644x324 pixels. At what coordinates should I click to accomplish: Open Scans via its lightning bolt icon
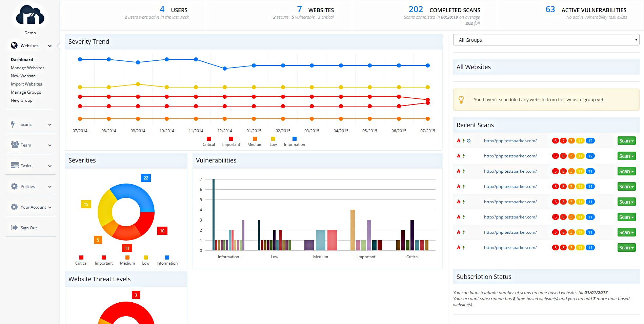(13, 124)
